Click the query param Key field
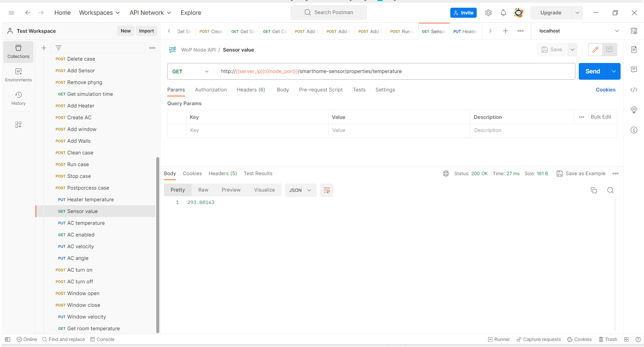644x347 pixels. point(257,130)
